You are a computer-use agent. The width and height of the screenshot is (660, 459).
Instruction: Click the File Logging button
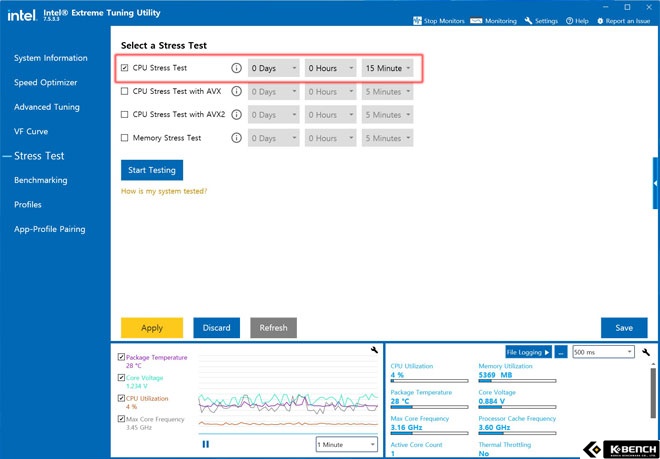click(x=529, y=352)
